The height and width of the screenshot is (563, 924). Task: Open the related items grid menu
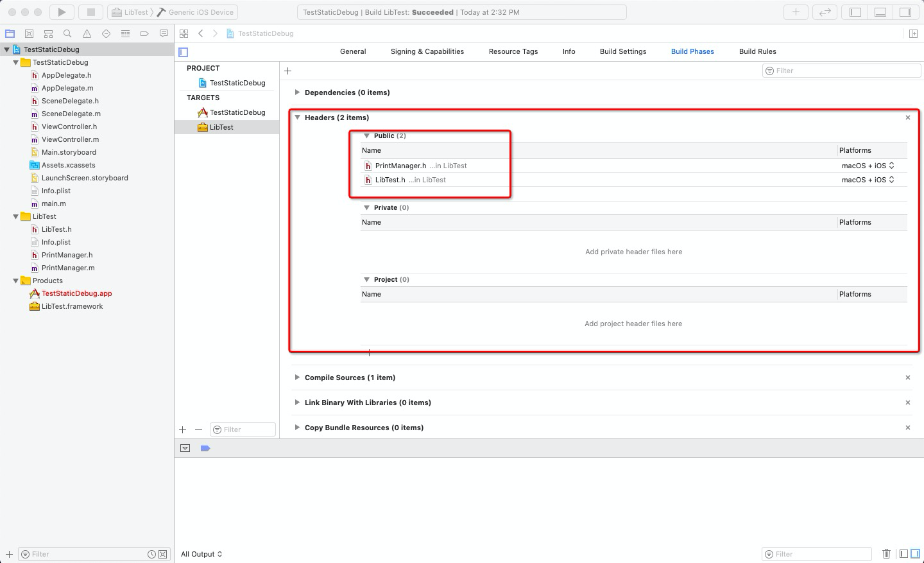(184, 33)
